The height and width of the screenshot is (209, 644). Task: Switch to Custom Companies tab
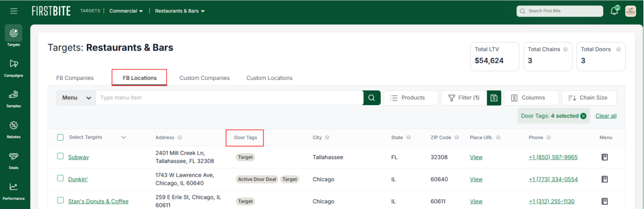(204, 78)
